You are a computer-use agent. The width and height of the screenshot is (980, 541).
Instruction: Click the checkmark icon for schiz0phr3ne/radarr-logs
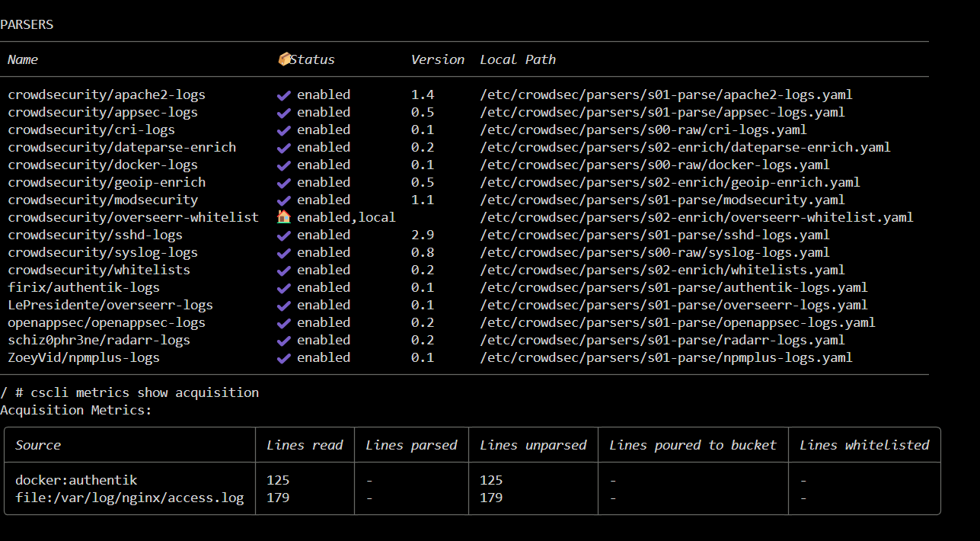click(284, 341)
